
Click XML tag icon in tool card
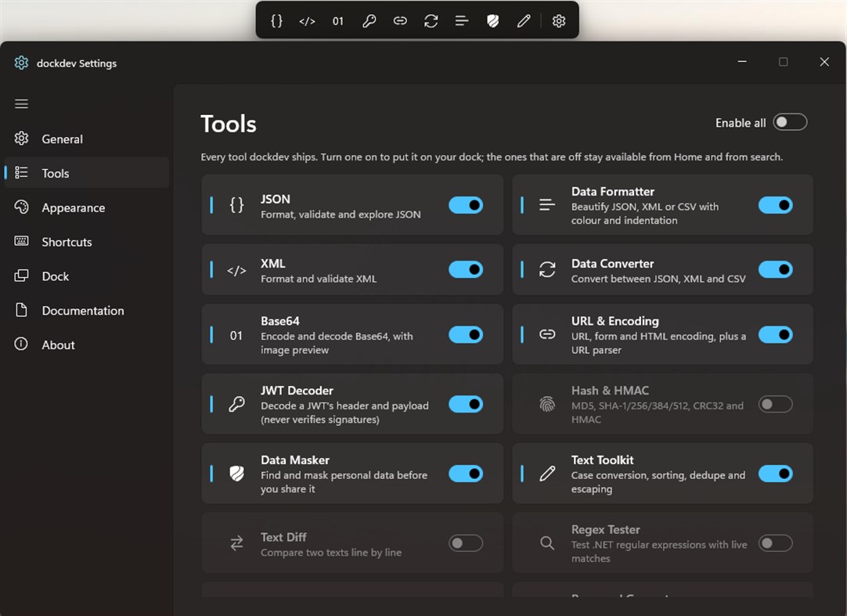(236, 270)
